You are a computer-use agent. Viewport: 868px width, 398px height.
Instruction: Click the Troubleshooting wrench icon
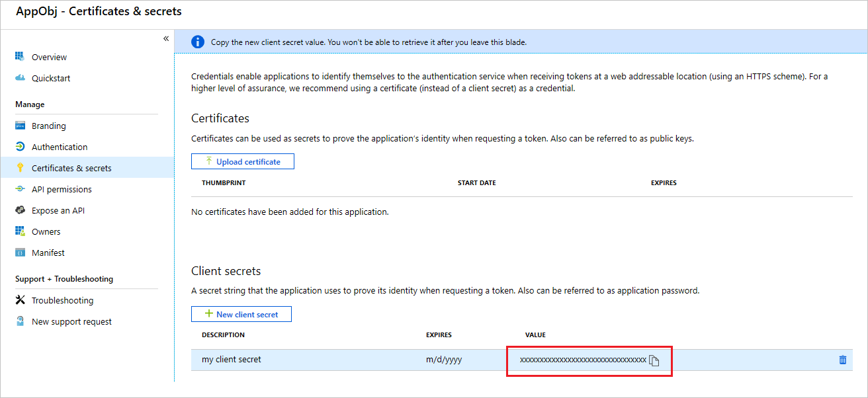(21, 299)
